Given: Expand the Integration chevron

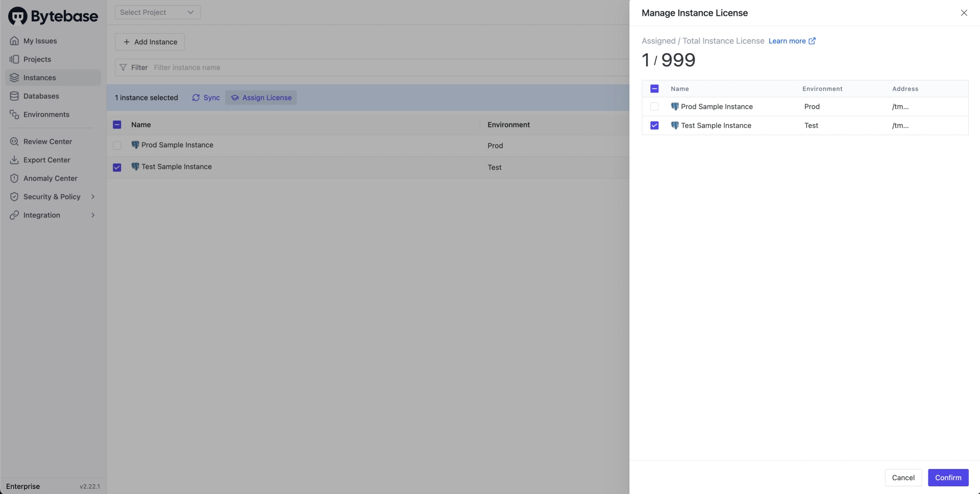Looking at the screenshot, I should [x=93, y=215].
